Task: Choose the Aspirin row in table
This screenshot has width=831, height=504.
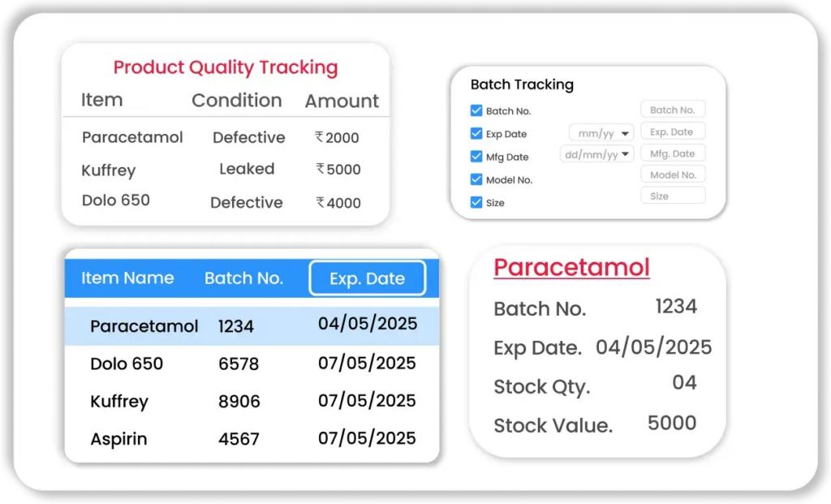Action: point(252,439)
